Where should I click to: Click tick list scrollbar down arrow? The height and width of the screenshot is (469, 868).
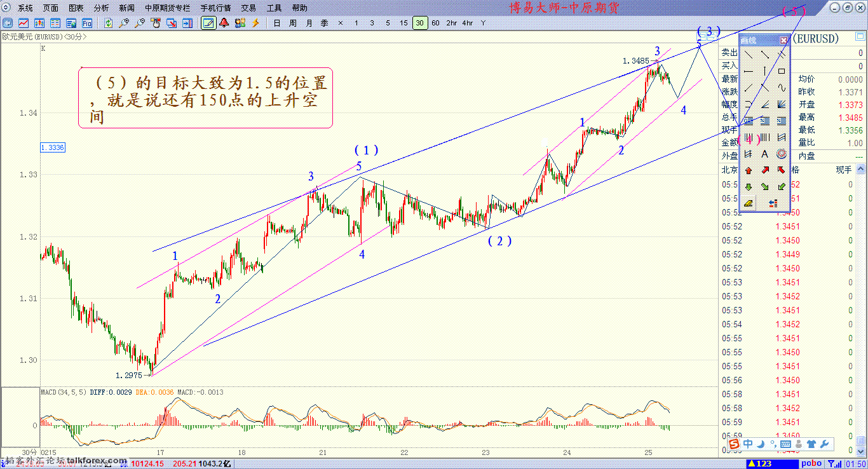860,452
